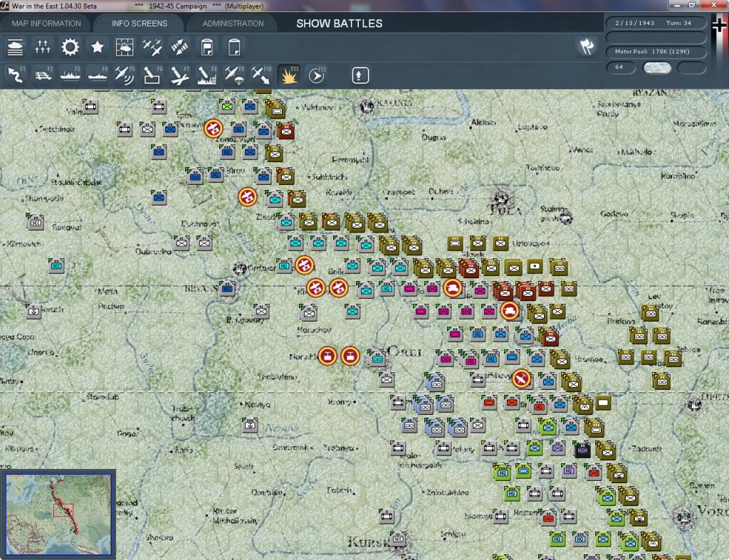Select F9 air transport parachute mode
The width and height of the screenshot is (729, 560).
234,75
